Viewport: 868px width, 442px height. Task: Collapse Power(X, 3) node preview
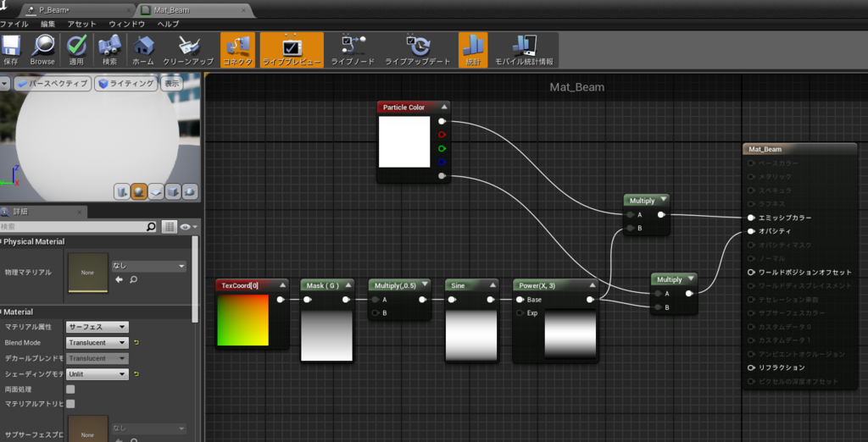592,285
